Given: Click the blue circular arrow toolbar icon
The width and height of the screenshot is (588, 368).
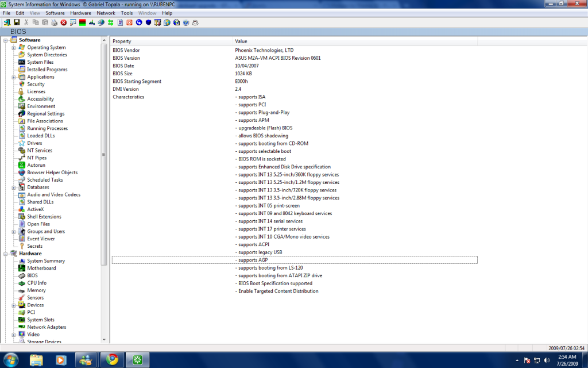Looking at the screenshot, I should pos(139,22).
